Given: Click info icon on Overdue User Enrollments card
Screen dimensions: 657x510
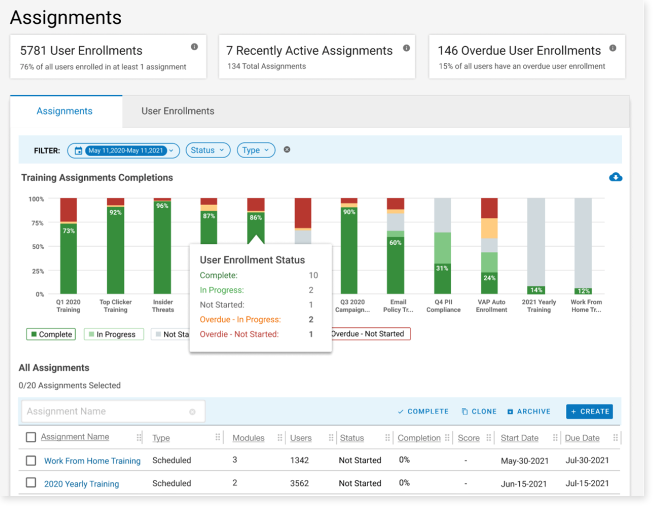Looking at the screenshot, I should coord(613,48).
